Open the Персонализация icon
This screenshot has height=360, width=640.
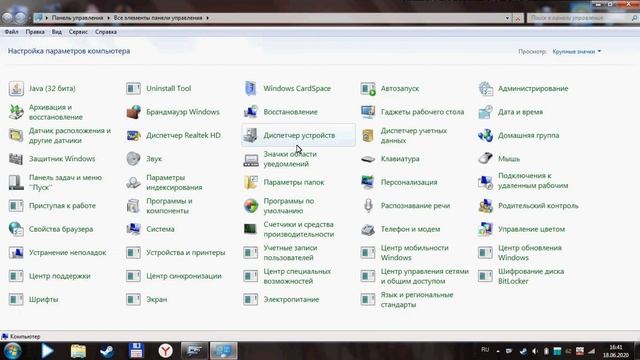click(368, 182)
